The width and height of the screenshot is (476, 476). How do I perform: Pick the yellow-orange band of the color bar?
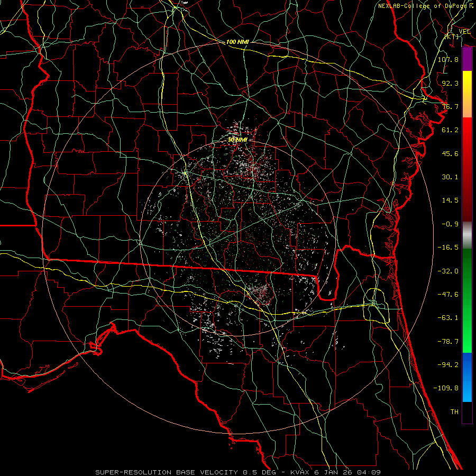click(x=467, y=94)
